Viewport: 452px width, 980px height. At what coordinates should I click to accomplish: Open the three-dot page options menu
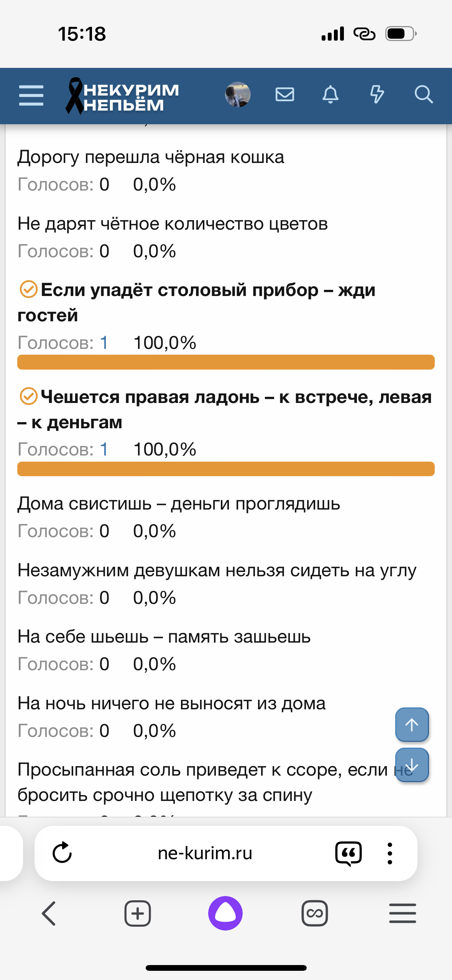point(390,853)
